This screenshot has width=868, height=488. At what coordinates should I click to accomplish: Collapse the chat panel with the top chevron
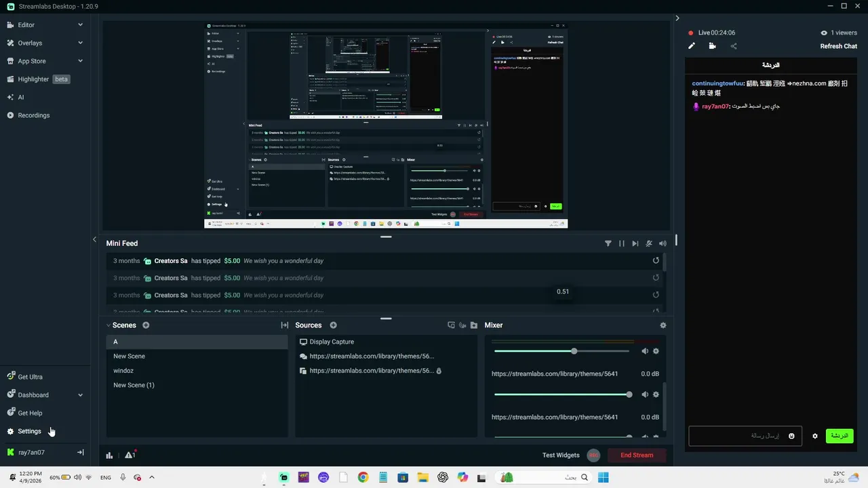click(677, 18)
